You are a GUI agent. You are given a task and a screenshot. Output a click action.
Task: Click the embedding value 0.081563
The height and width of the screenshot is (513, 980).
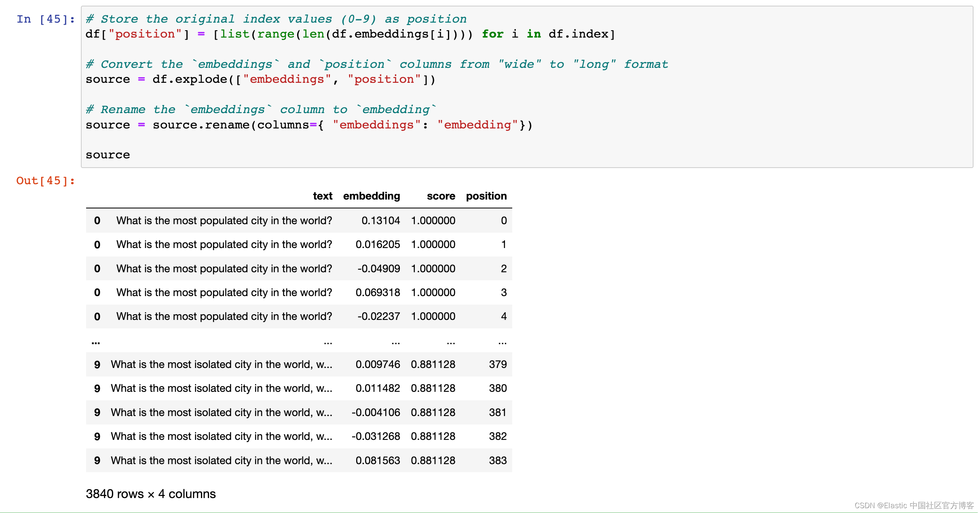378,460
